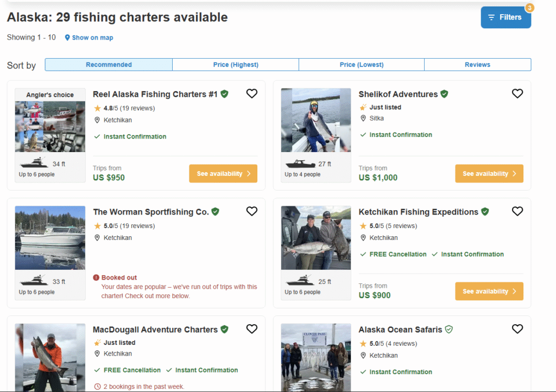The image size is (556, 392).
Task: Click verified shield badge of Reel Alaska Charters
Action: (x=224, y=94)
